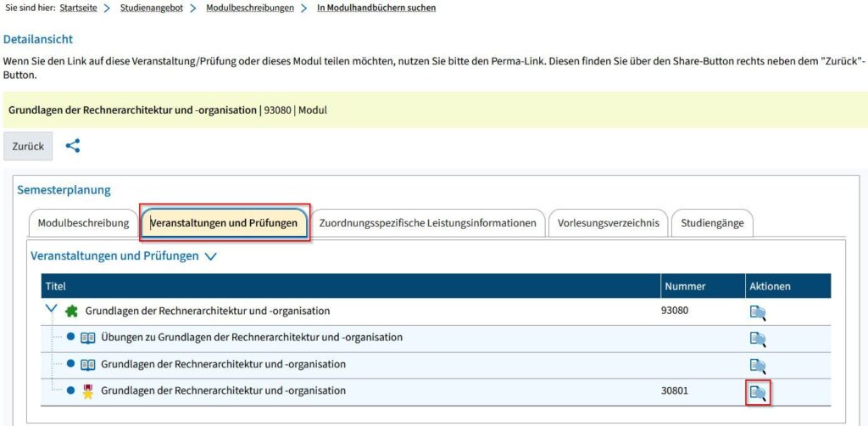Open Zuordnungsspezifische Leistungsinformationen tab
Screen dimensions: 868x426
tap(427, 223)
